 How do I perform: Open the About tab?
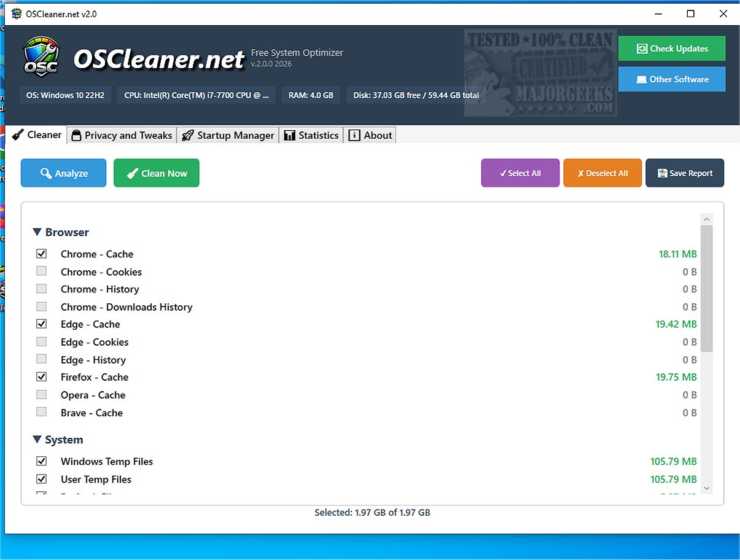pos(370,136)
